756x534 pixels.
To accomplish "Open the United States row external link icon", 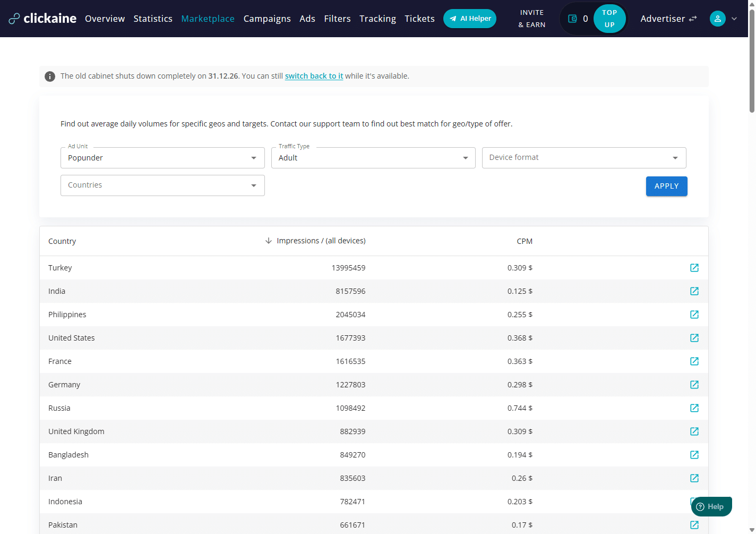I will click(694, 338).
